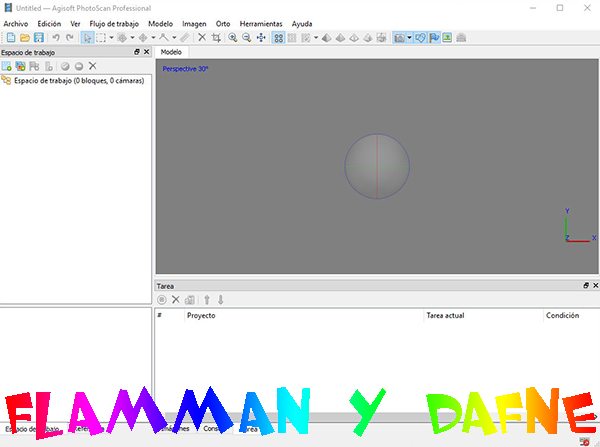
Task: Switch to textured model view
Action: (368, 38)
